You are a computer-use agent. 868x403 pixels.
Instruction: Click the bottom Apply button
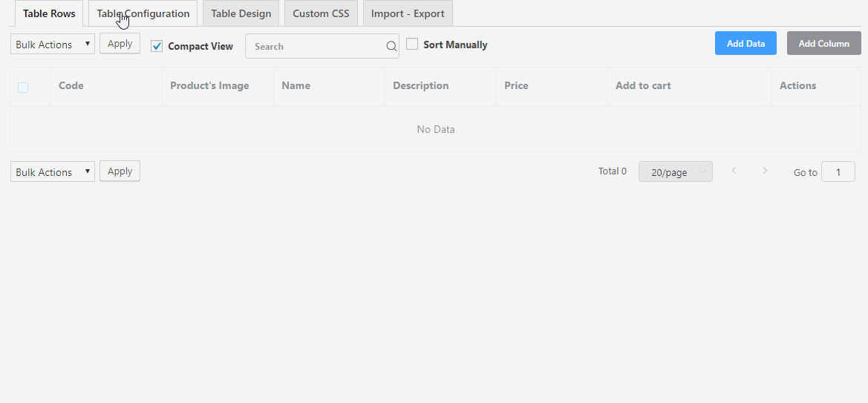pyautogui.click(x=120, y=171)
